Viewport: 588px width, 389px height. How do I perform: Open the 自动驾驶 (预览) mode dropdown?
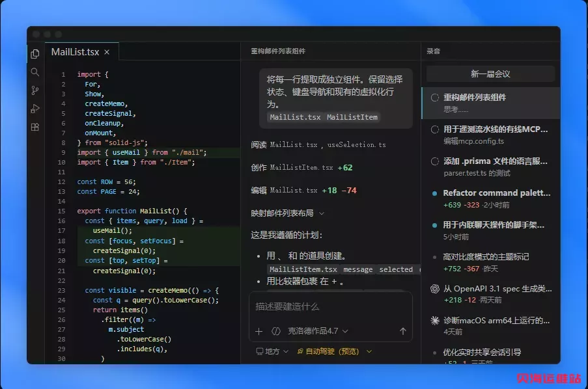tap(334, 351)
